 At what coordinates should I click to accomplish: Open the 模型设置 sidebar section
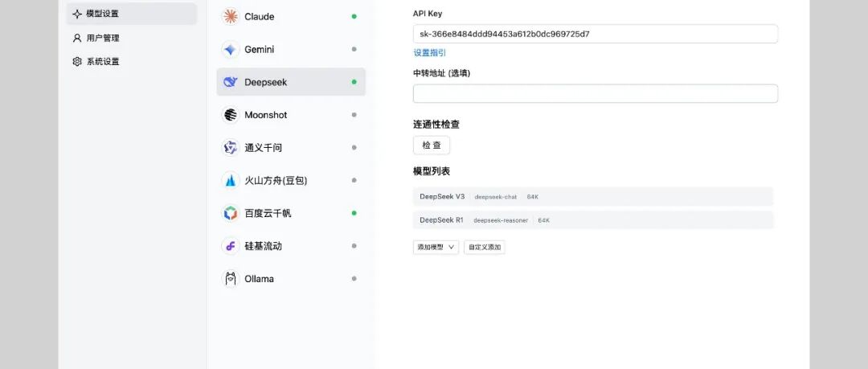click(132, 14)
